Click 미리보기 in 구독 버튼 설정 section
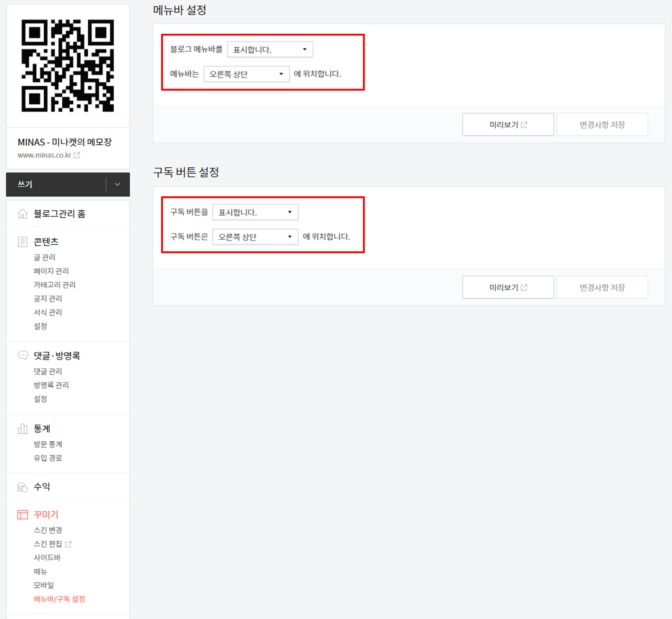This screenshot has height=619, width=672. click(x=508, y=287)
